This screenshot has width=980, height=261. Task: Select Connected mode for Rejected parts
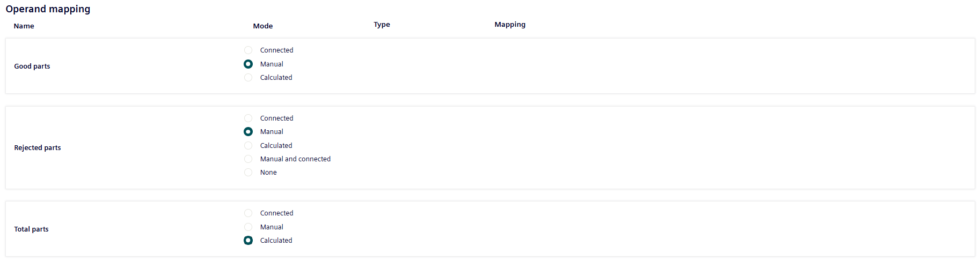248,118
